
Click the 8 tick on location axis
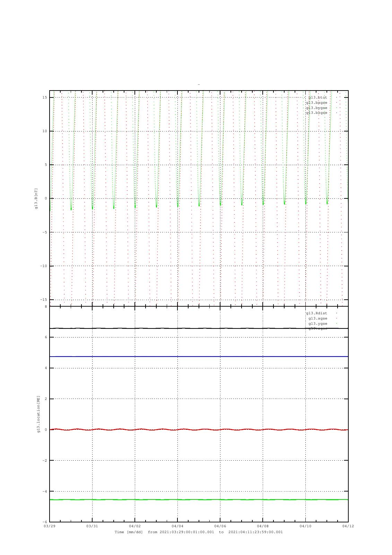[46, 307]
